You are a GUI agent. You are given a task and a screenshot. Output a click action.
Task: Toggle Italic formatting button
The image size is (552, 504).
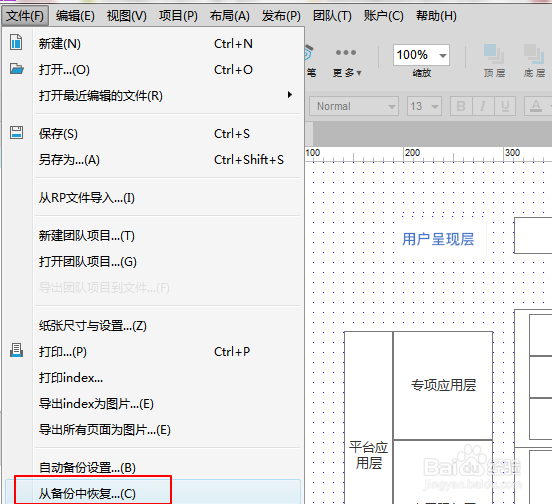pyautogui.click(x=483, y=106)
